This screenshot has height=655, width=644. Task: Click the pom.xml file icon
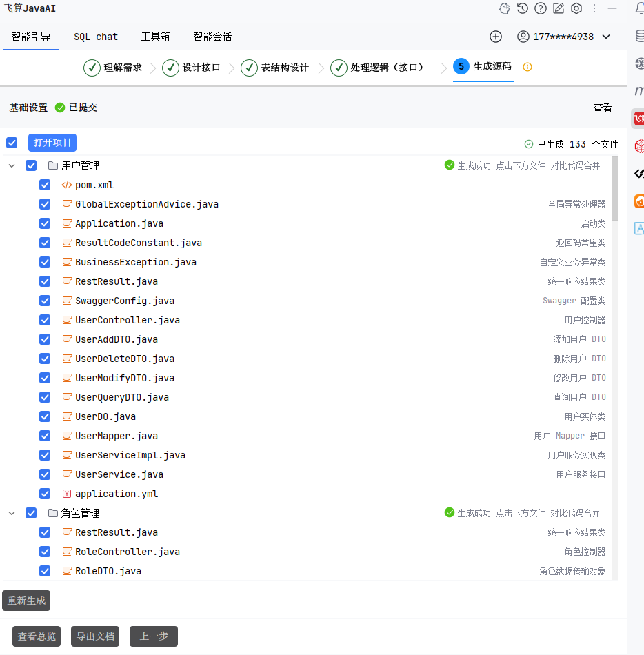67,185
